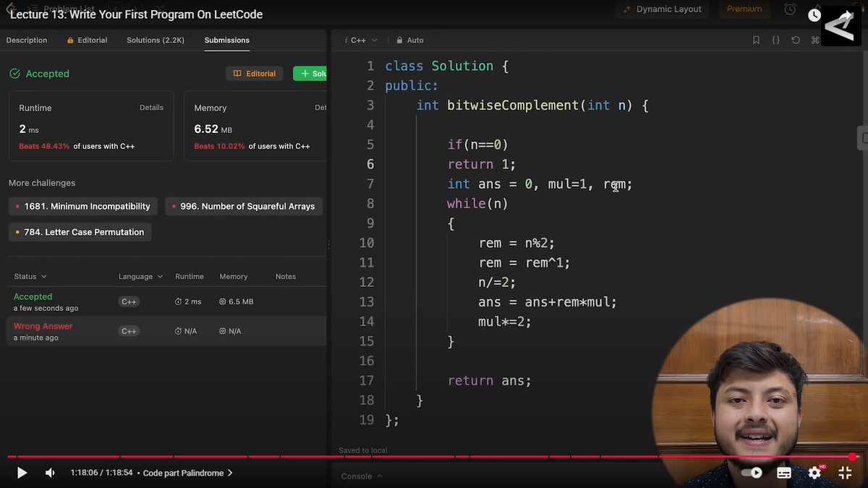Mute the video volume speaker icon
The image size is (868, 488).
click(x=50, y=473)
